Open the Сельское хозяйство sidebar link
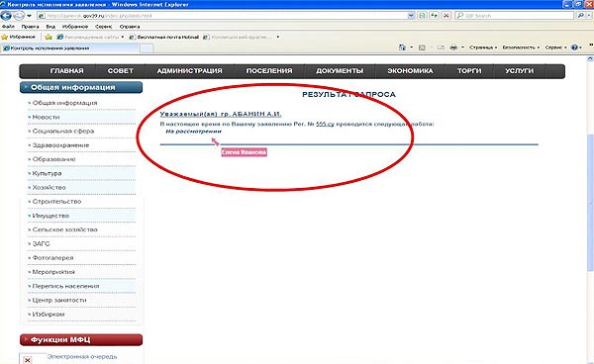The height and width of the screenshot is (364, 594). [64, 229]
